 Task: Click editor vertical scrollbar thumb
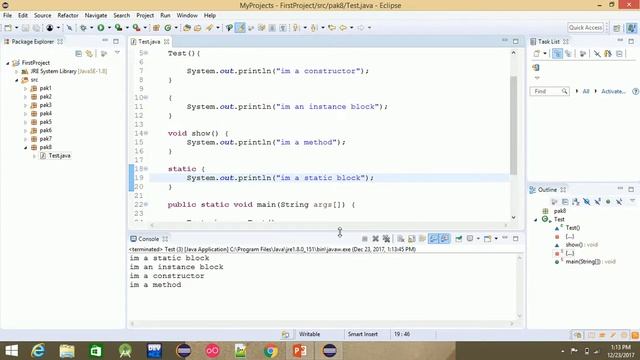(x=513, y=125)
